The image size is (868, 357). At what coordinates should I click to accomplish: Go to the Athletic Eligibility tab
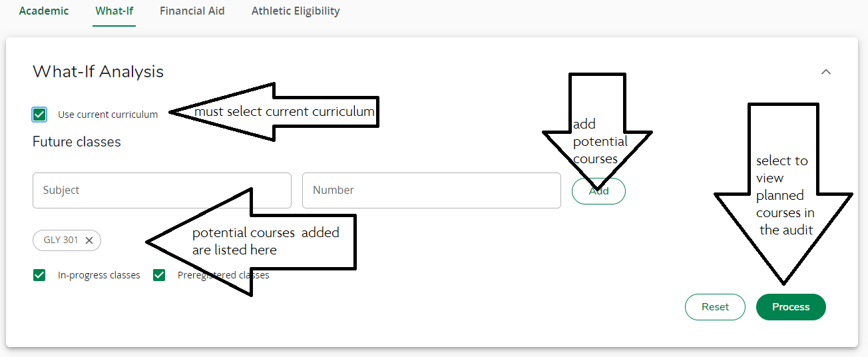[296, 11]
